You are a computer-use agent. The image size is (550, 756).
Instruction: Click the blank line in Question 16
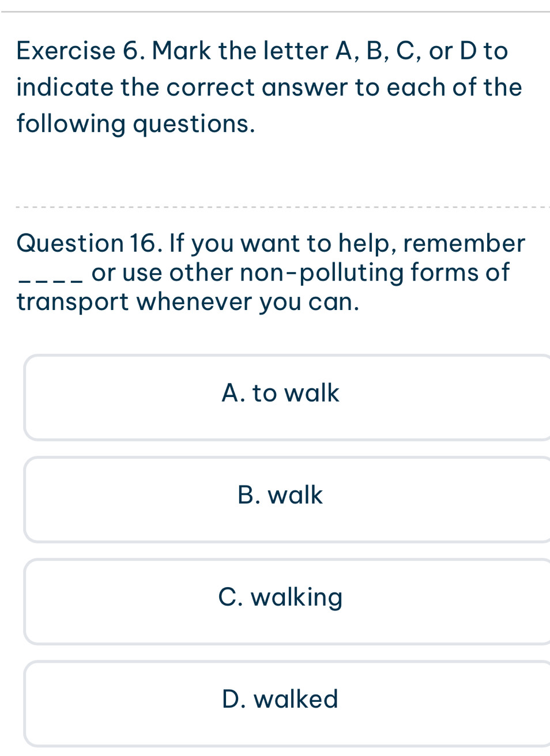click(x=51, y=280)
